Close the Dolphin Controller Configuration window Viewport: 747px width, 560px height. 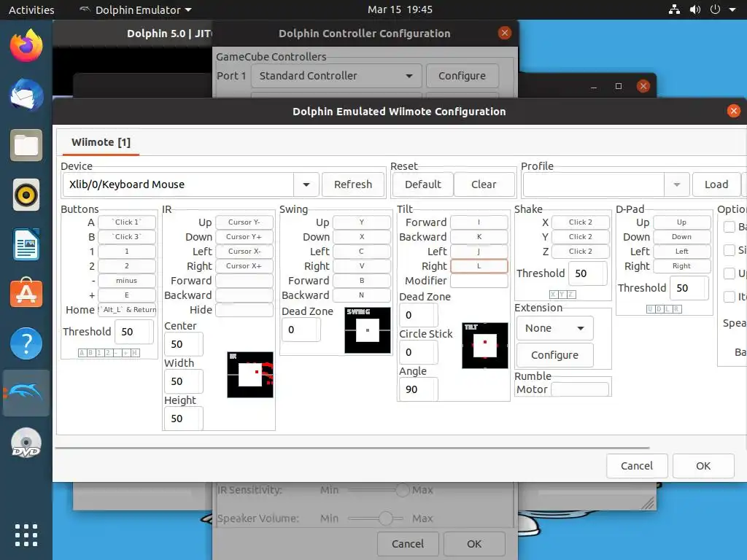(505, 33)
